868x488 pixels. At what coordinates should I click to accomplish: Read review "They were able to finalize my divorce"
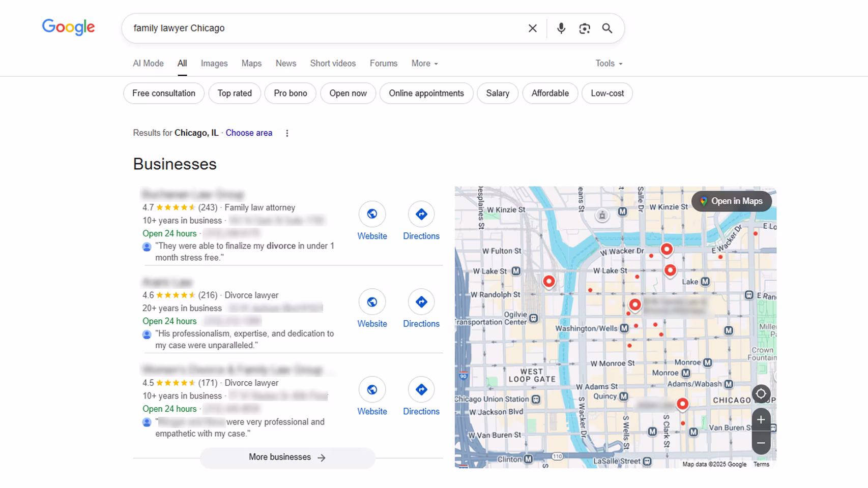[x=244, y=252]
